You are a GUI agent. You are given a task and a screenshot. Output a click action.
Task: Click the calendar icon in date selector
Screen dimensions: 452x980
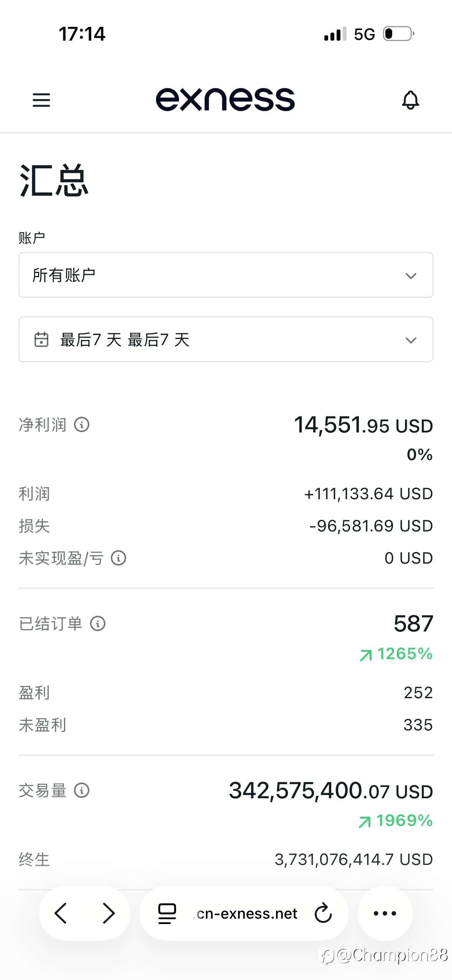click(x=41, y=340)
